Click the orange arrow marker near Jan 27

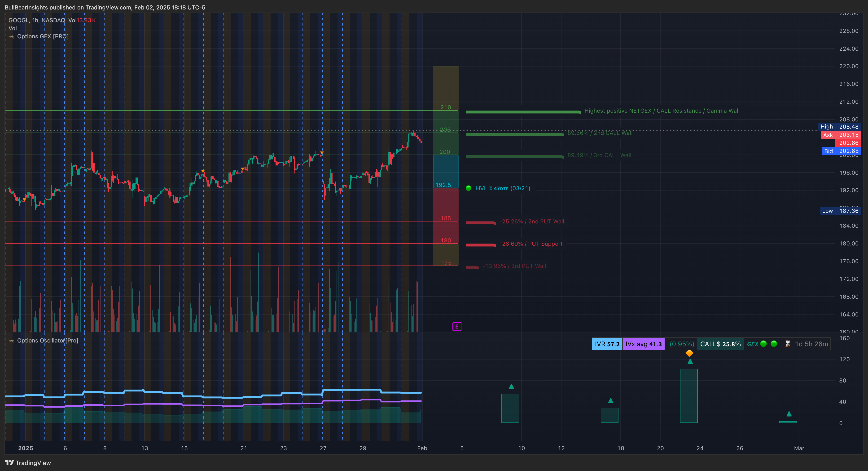(322, 153)
